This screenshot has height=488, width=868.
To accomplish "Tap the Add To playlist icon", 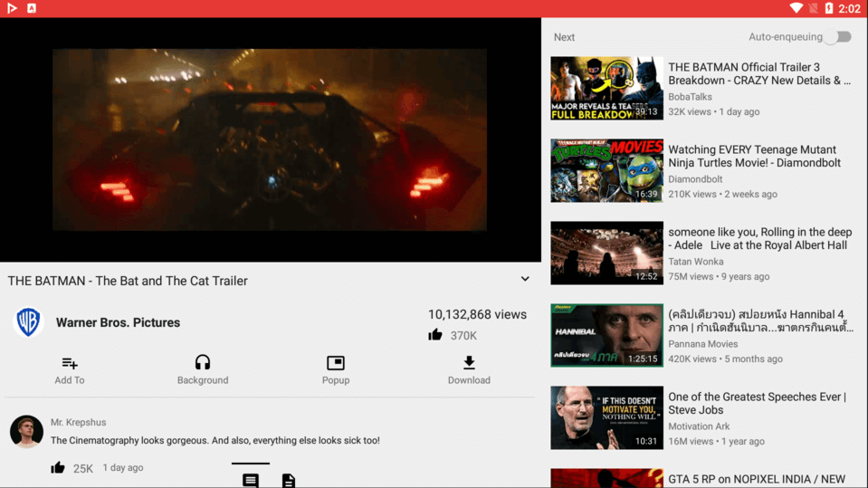I will pos(70,363).
